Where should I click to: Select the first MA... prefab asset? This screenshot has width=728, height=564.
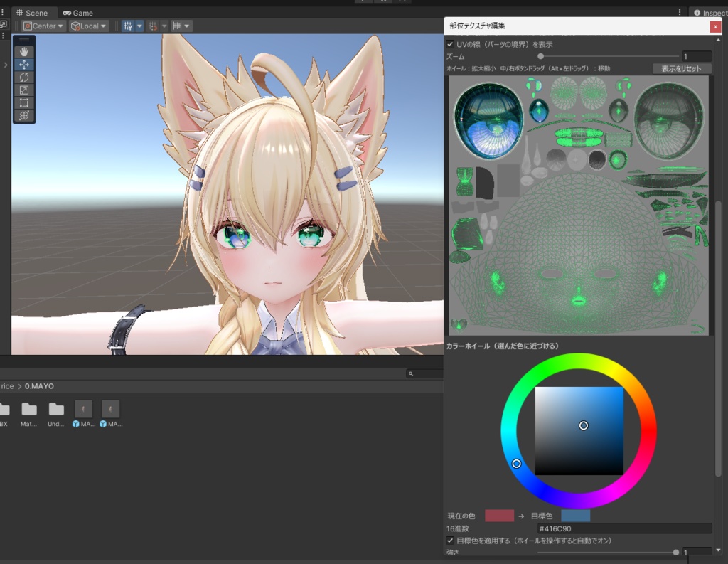84,414
